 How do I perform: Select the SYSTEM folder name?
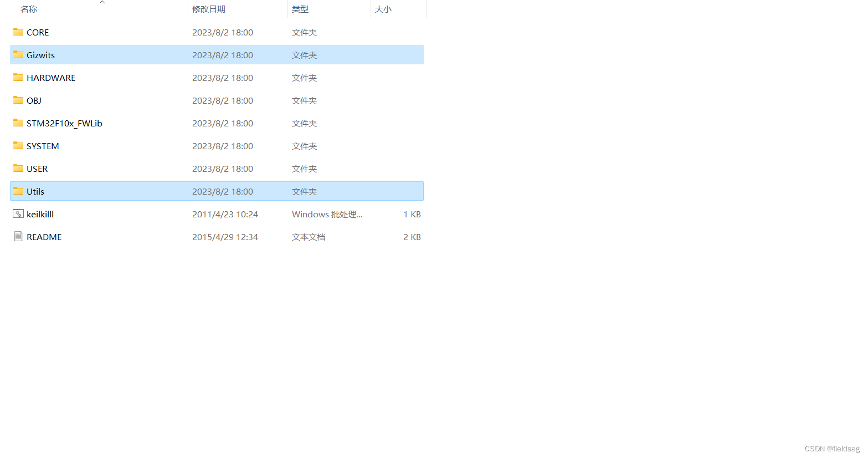[43, 146]
